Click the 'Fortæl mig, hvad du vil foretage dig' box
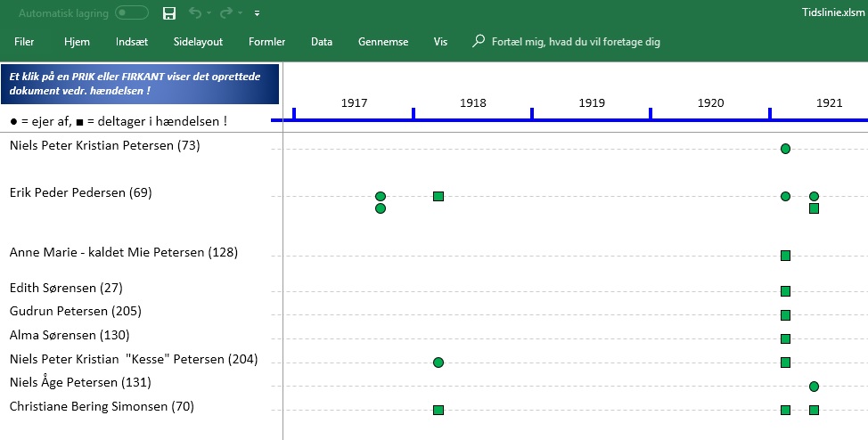The width and height of the screenshot is (868, 440). click(576, 42)
